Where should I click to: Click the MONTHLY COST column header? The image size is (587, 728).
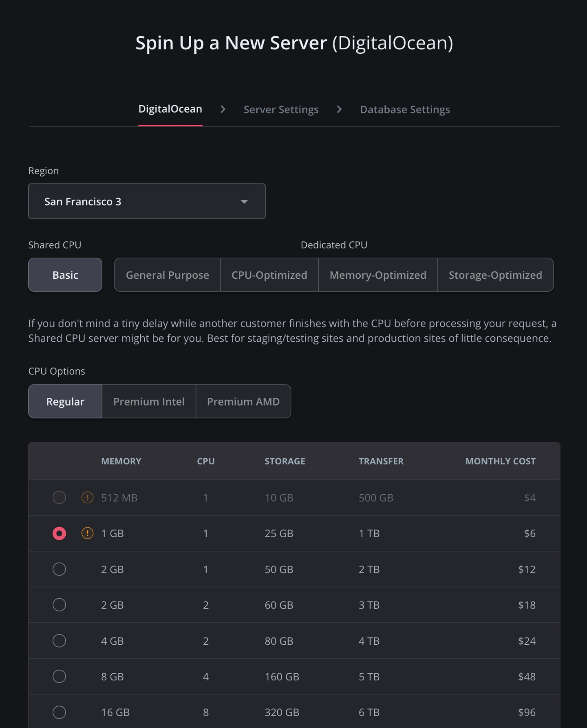(x=501, y=461)
